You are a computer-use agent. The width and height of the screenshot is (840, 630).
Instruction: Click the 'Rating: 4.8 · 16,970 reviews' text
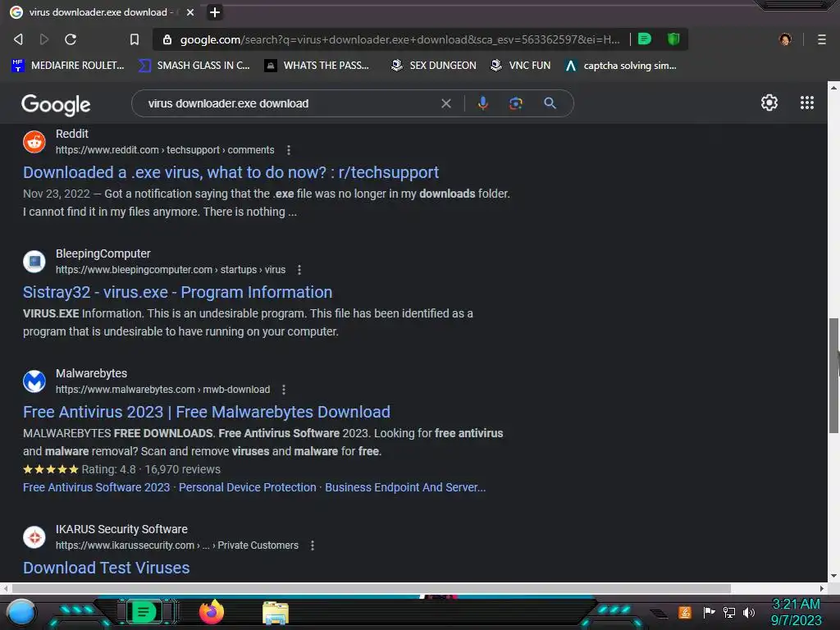point(151,470)
